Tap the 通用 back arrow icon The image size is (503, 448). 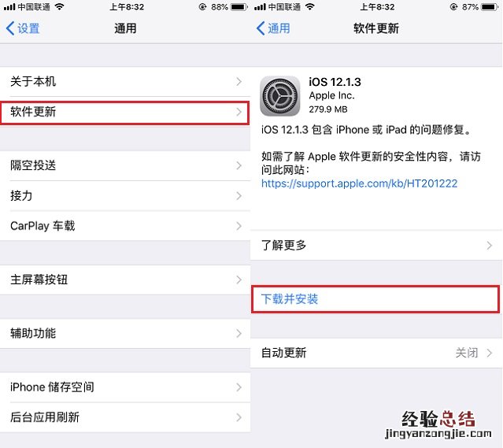point(261,28)
